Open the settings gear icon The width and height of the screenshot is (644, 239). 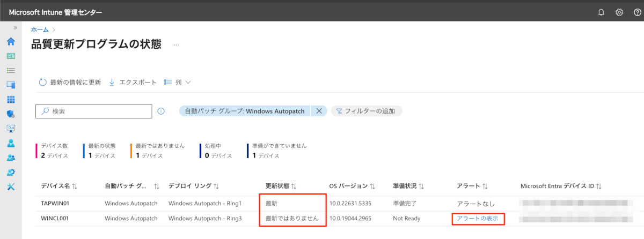tap(619, 12)
